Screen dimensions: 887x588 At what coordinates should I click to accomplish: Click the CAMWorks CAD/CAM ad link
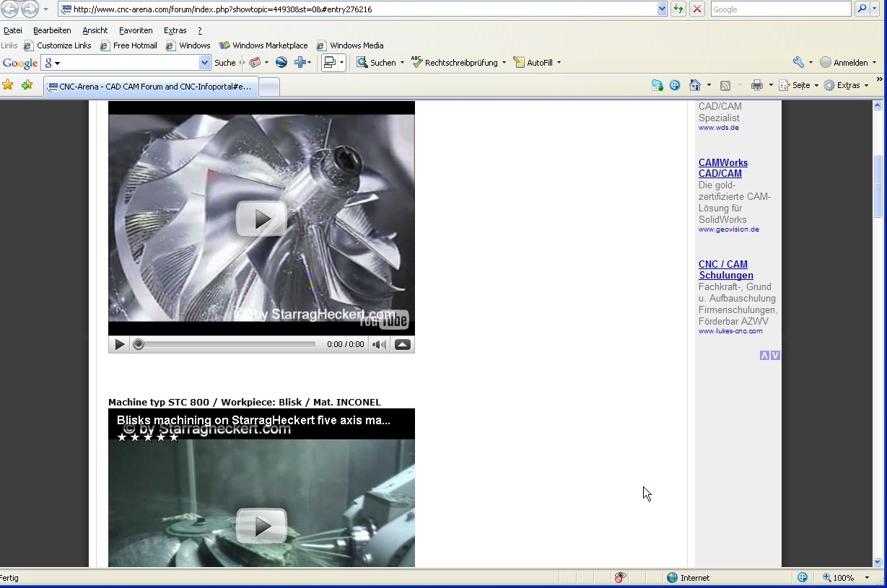click(x=723, y=168)
